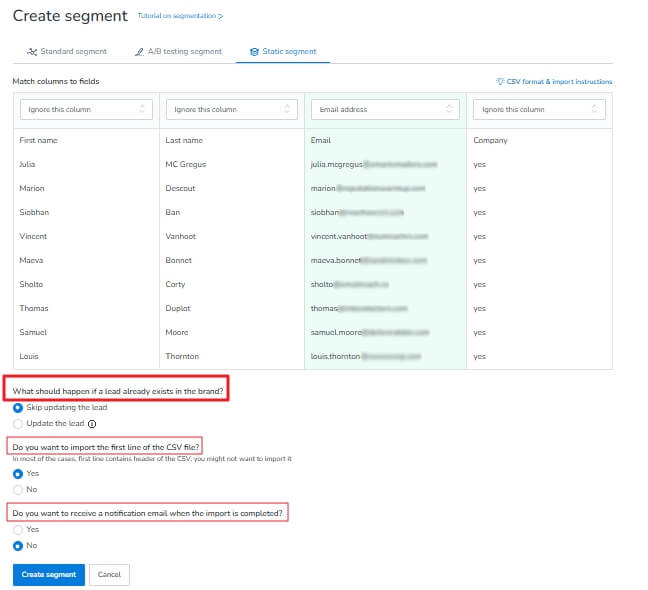Viewport: 648px width, 590px height.
Task: Expand the Email address column dropdown
Action: click(x=384, y=109)
